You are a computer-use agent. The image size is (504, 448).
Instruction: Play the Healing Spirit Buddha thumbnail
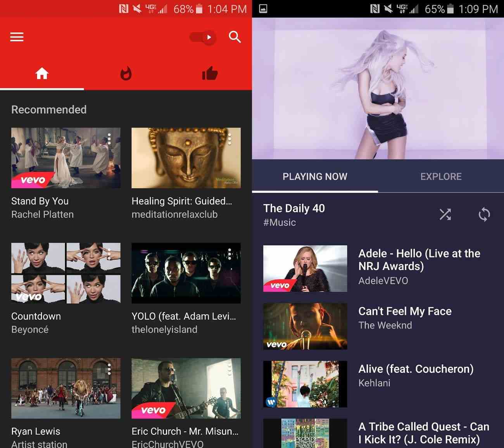point(186,158)
